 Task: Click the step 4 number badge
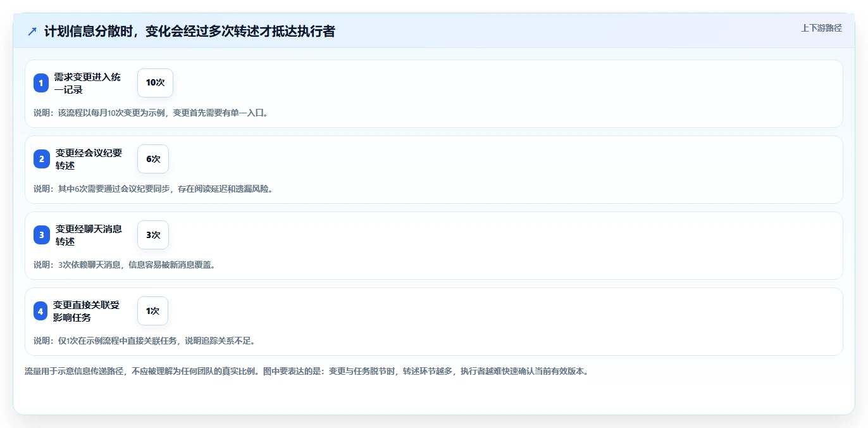pos(41,311)
